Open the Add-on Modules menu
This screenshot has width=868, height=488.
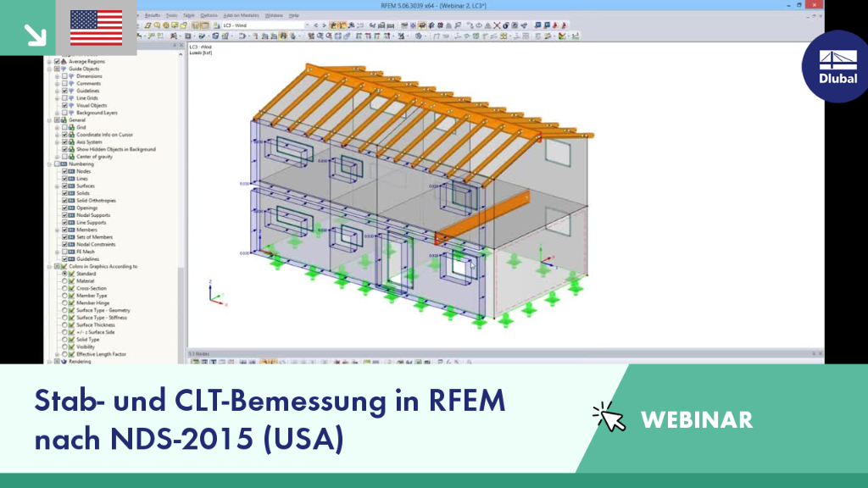pos(241,15)
